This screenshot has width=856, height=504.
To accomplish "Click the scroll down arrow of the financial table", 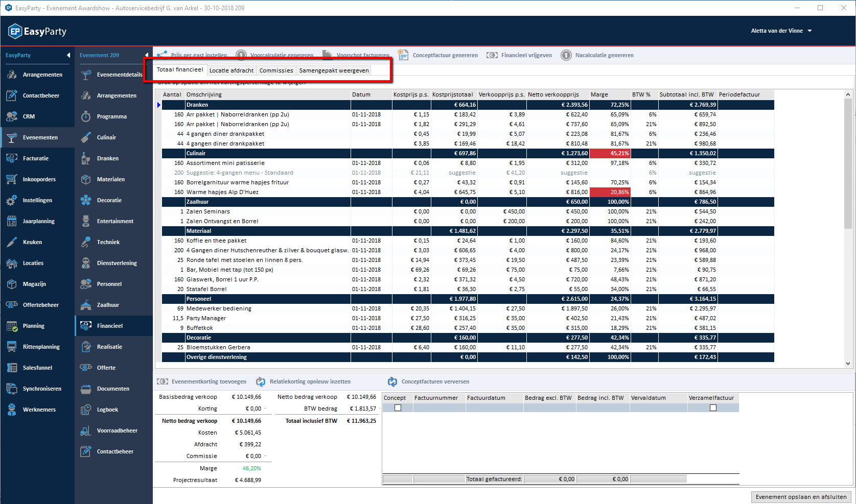I will point(848,364).
